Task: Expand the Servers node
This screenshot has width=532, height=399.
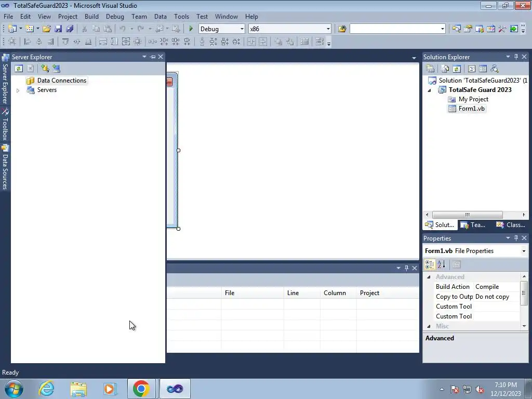Action: point(18,90)
